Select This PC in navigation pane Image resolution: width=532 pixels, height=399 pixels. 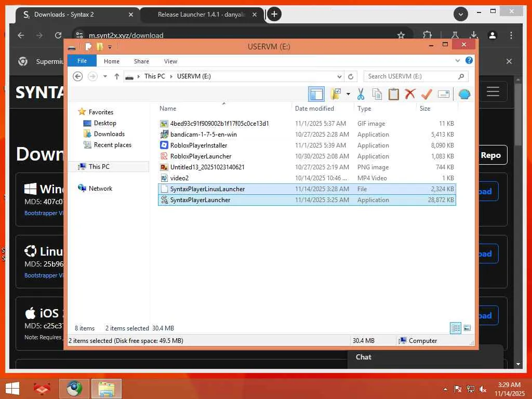tap(99, 167)
